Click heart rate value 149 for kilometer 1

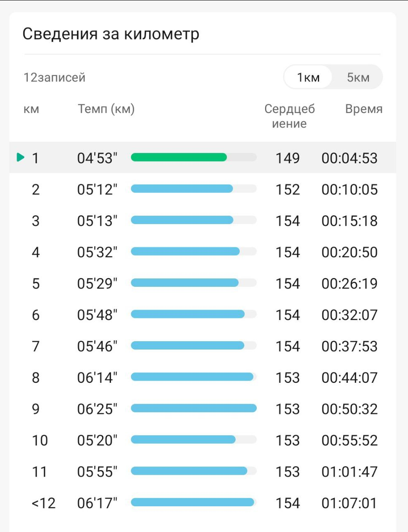288,158
